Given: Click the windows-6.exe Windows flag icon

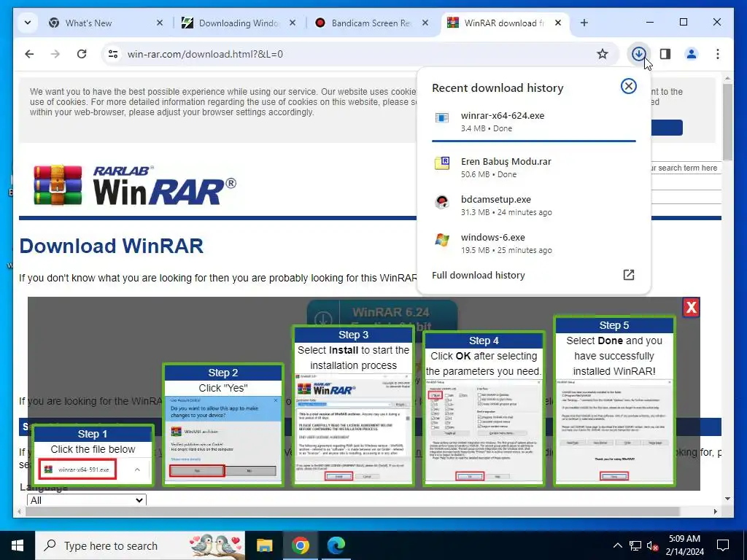Looking at the screenshot, I should tap(441, 239).
